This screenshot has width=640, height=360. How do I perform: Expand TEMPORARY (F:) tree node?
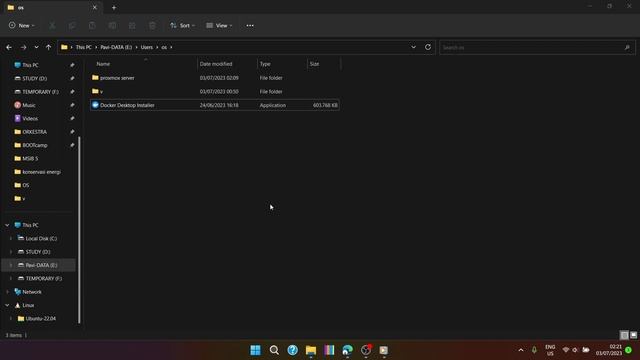pos(11,278)
